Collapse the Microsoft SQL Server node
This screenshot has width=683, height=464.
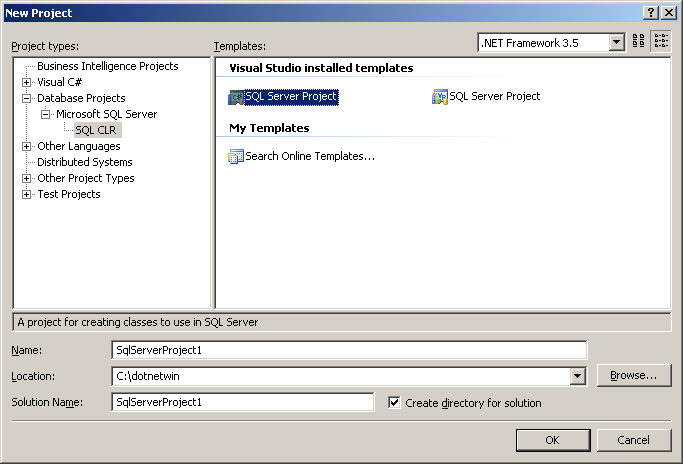(45, 115)
